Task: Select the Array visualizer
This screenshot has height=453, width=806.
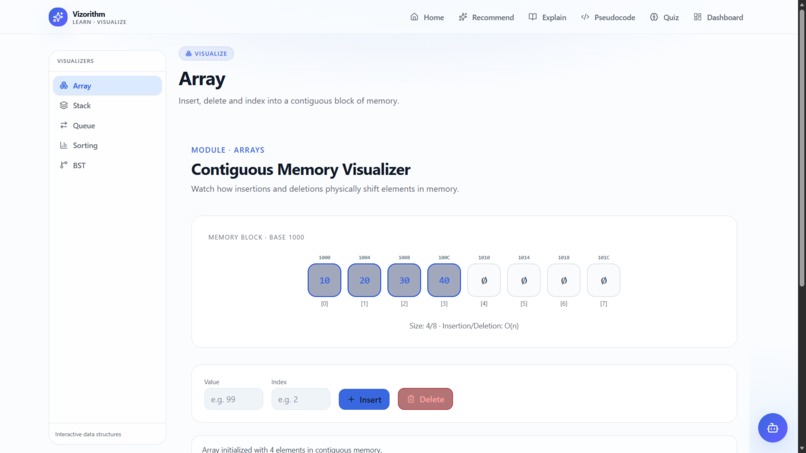Action: pos(107,85)
